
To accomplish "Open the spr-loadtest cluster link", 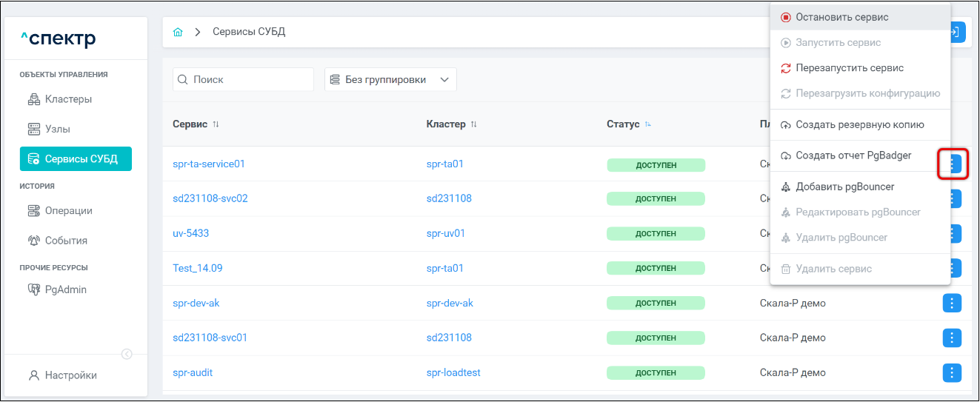I will point(453,372).
